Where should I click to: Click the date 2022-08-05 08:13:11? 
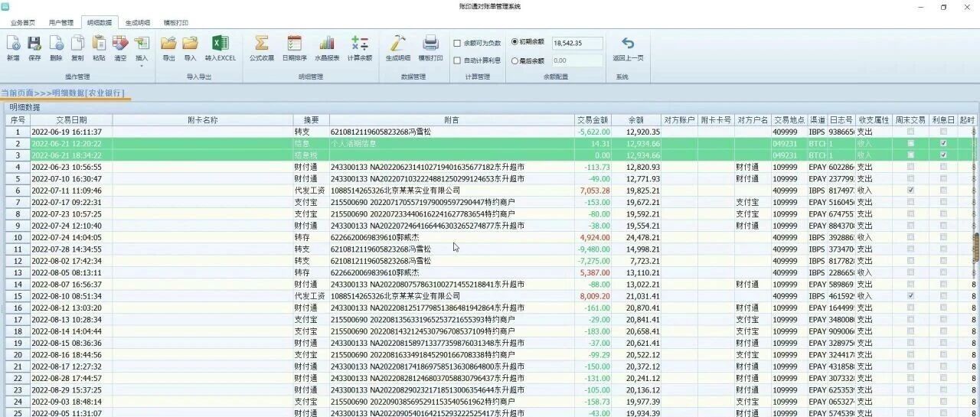(x=67, y=272)
